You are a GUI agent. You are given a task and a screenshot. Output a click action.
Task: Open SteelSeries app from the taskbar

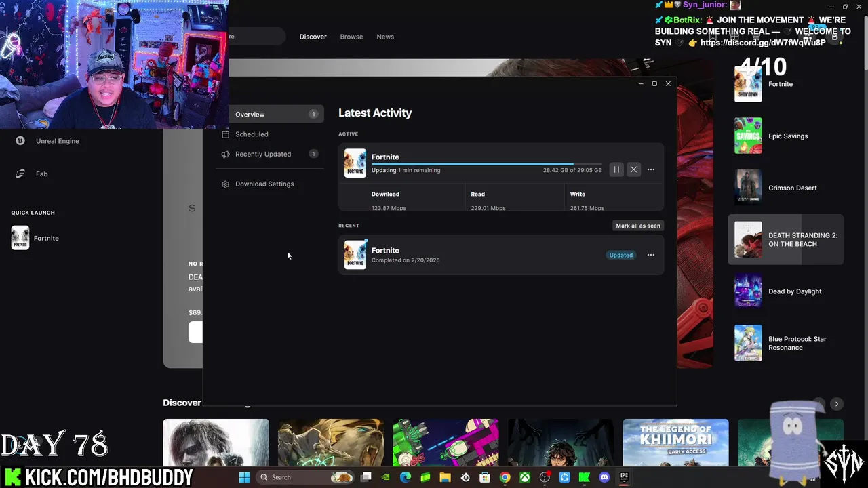[465, 477]
